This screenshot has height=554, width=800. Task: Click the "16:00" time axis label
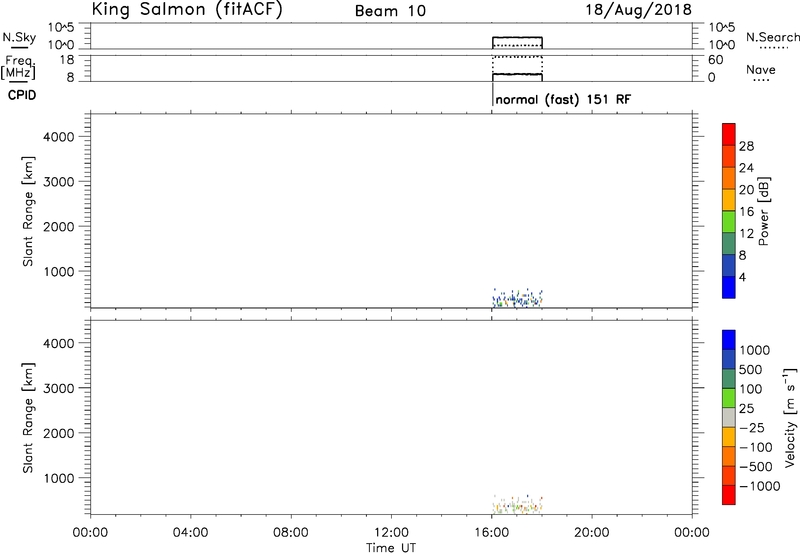pos(491,533)
